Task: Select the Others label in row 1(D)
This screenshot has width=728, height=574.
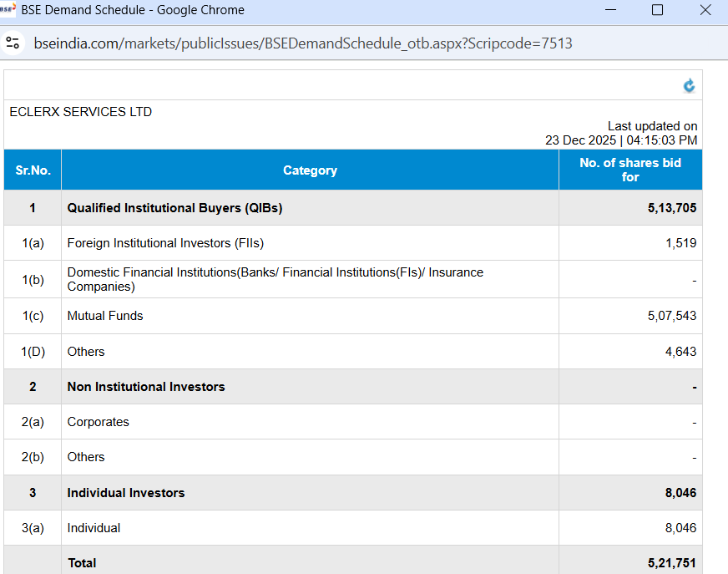Action: click(x=86, y=352)
